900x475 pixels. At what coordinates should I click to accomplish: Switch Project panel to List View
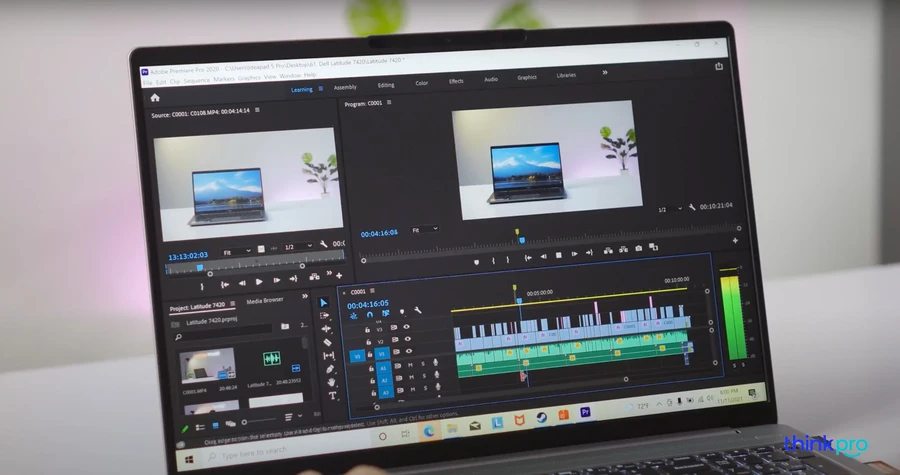(200, 427)
